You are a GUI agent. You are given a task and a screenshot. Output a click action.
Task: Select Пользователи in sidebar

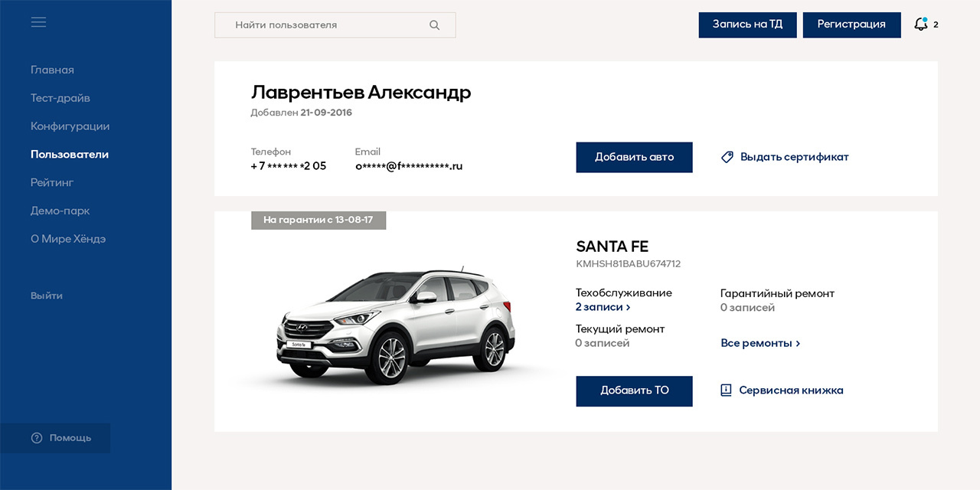coord(70,155)
